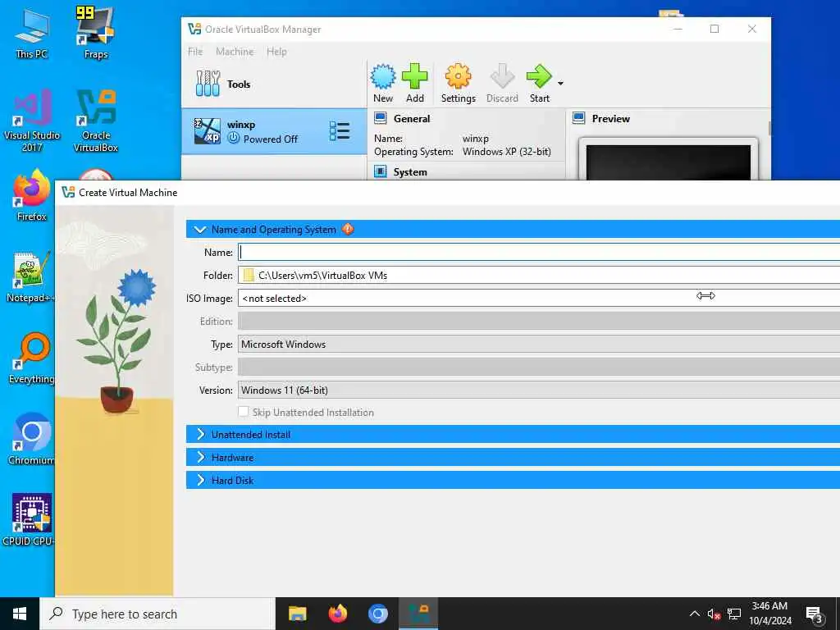Screen dimensions: 840x630
Task: Open Firefox from the taskbar
Action: (x=338, y=614)
